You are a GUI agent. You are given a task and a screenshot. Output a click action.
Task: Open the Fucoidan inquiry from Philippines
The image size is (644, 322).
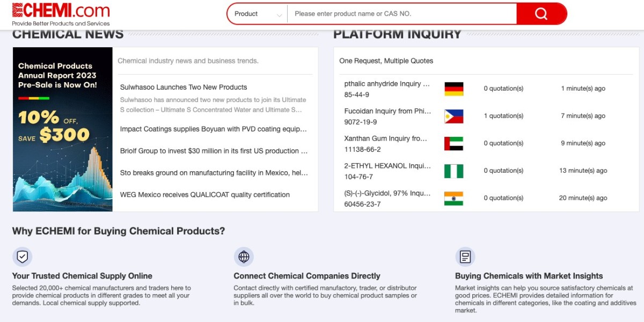tap(387, 111)
